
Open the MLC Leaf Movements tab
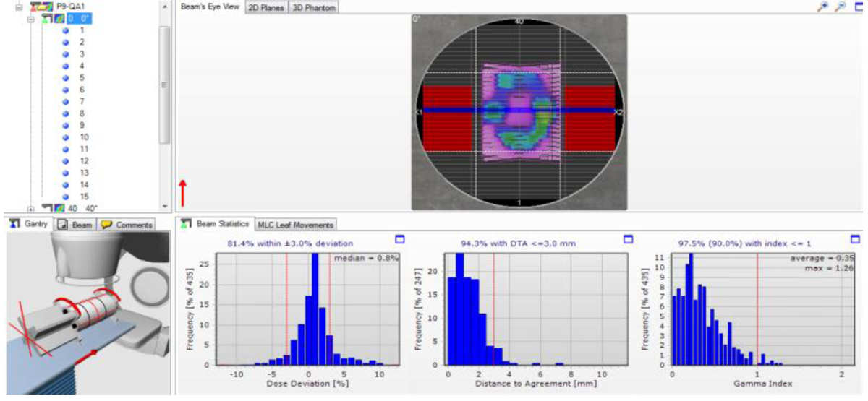pyautogui.click(x=296, y=225)
